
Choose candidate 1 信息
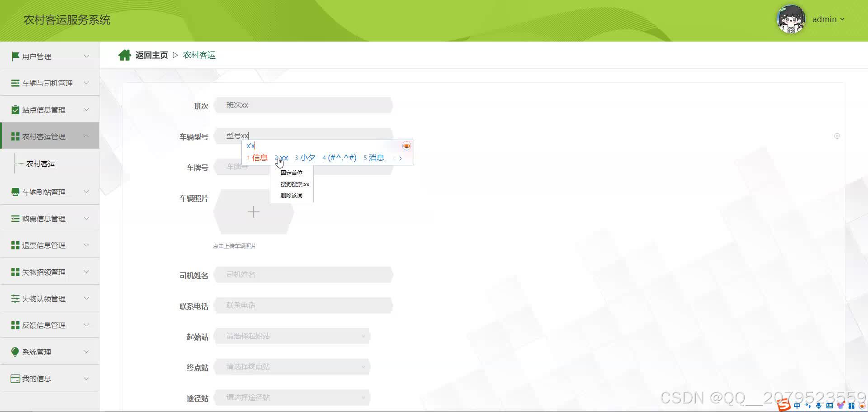[257, 158]
